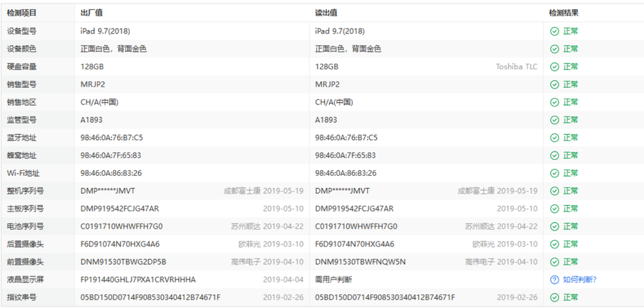Viewport: 644px width, 308px height.
Task: Select the 后置摄像头 row label
Action: coord(26,244)
